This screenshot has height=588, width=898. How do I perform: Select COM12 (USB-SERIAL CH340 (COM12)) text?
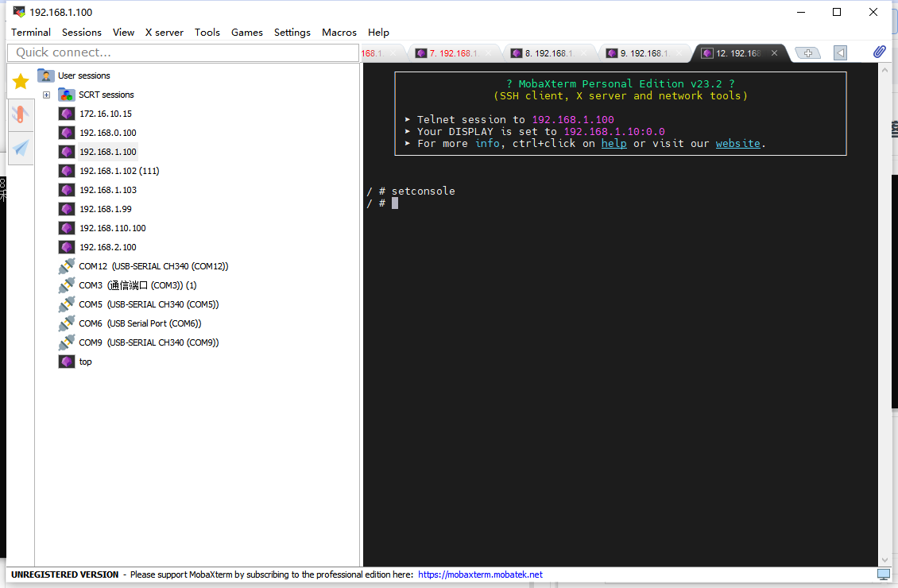point(153,266)
